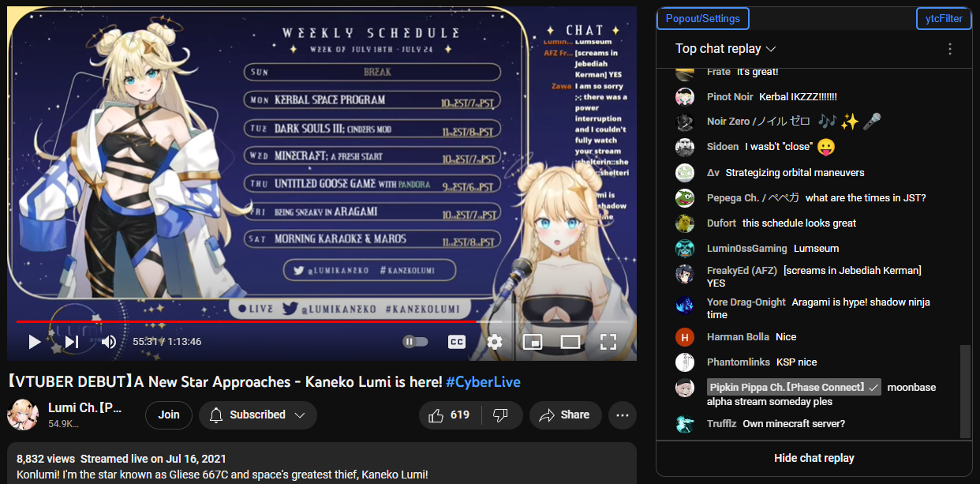Open the ytcFilter tab
The image size is (980, 484).
click(x=944, y=18)
